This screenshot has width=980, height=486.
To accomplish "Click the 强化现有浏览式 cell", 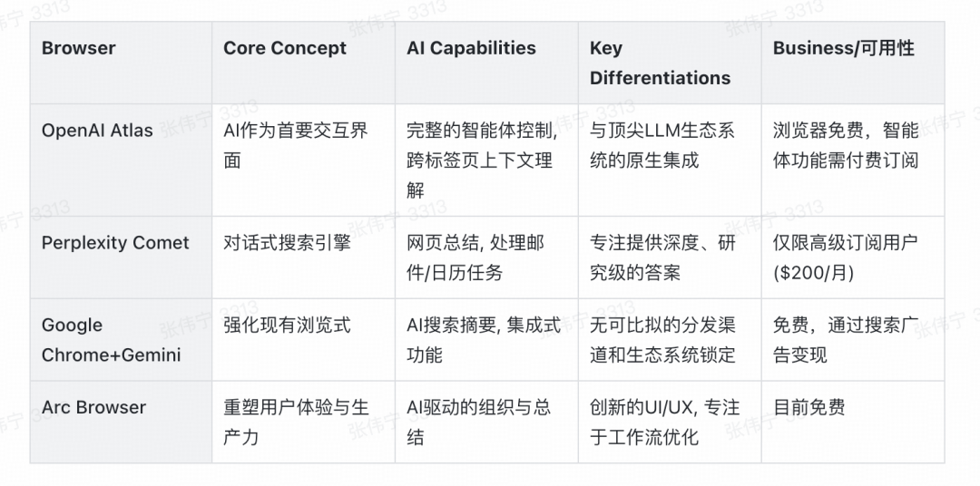I will coord(287,326).
